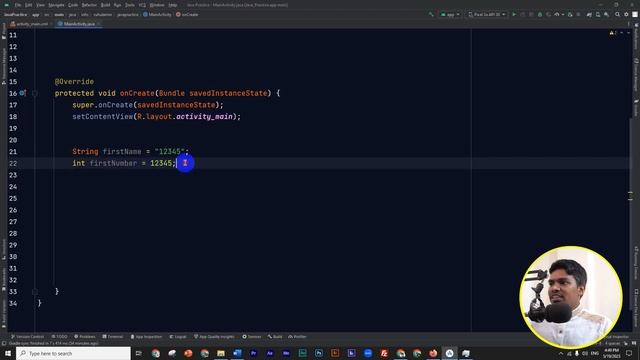Click the fold end marker at line 33

[35, 291]
